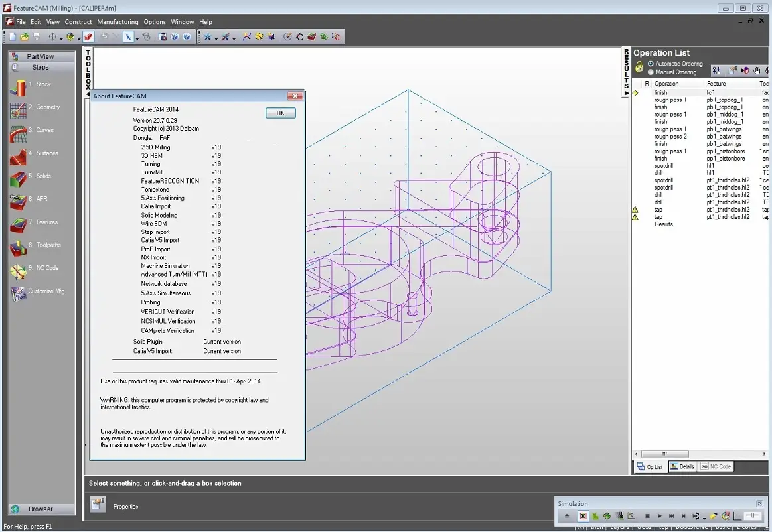Click OK in About FeatureCAM dialog
The image size is (772, 532).
click(281, 113)
